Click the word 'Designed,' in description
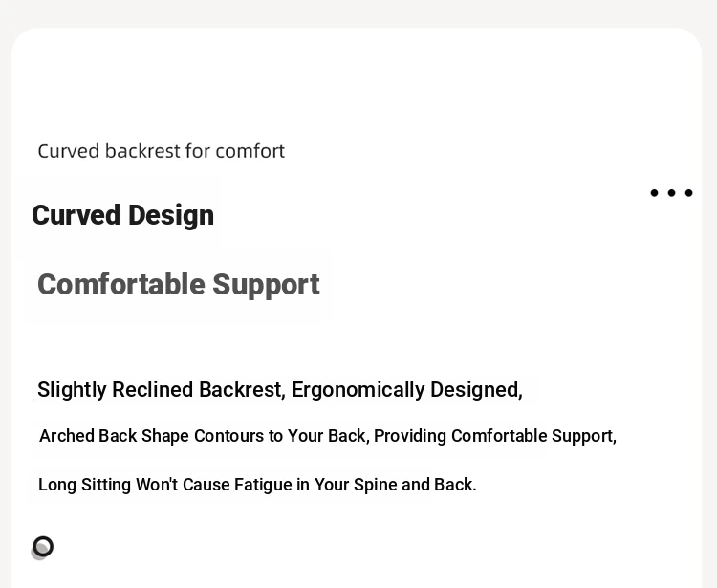Screen dimensions: 717x588 (476, 390)
